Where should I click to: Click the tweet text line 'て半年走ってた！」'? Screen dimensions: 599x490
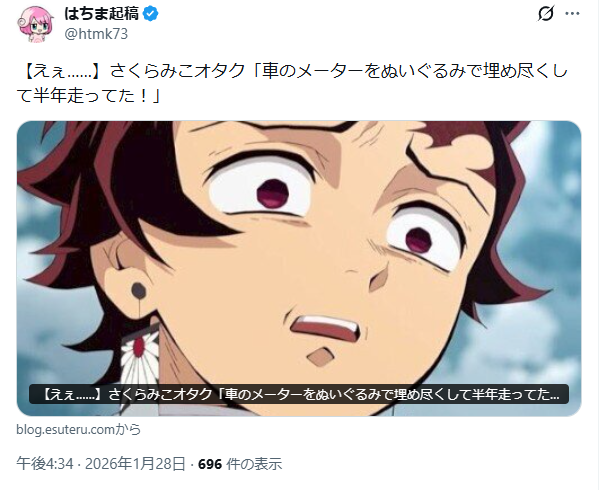click(89, 95)
